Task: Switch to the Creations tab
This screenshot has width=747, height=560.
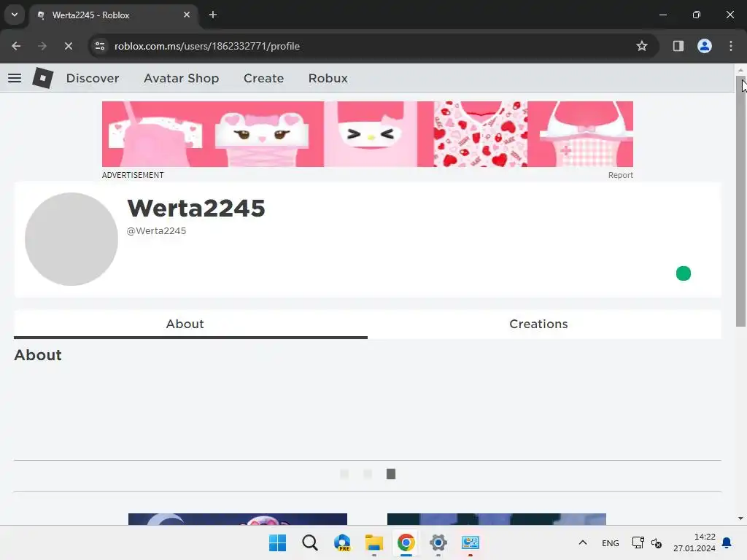Action: [544, 324]
